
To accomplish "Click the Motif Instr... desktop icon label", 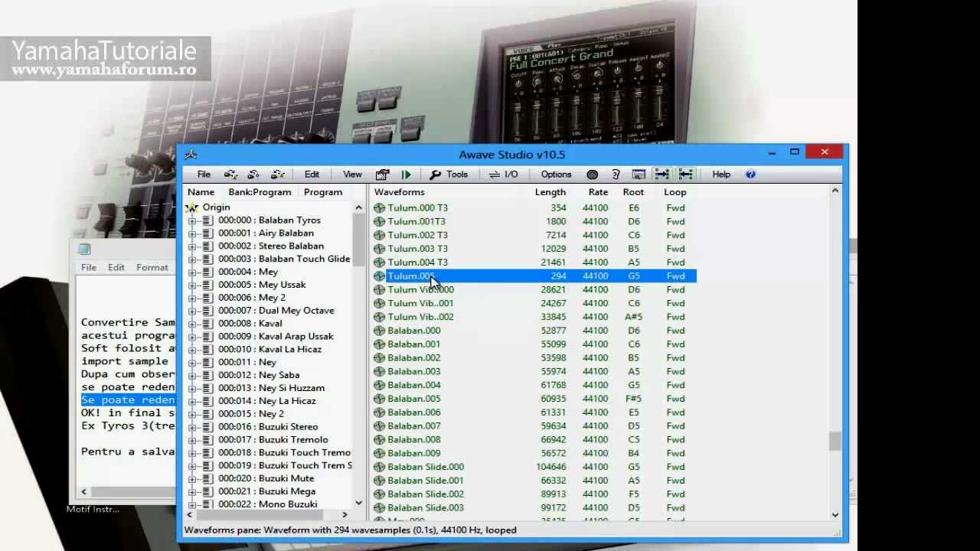I will tap(93, 509).
